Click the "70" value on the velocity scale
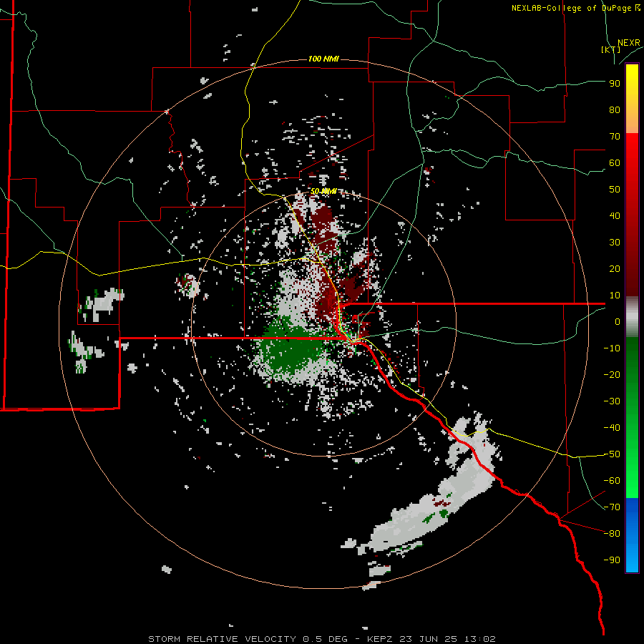644x644 pixels. pos(615,137)
